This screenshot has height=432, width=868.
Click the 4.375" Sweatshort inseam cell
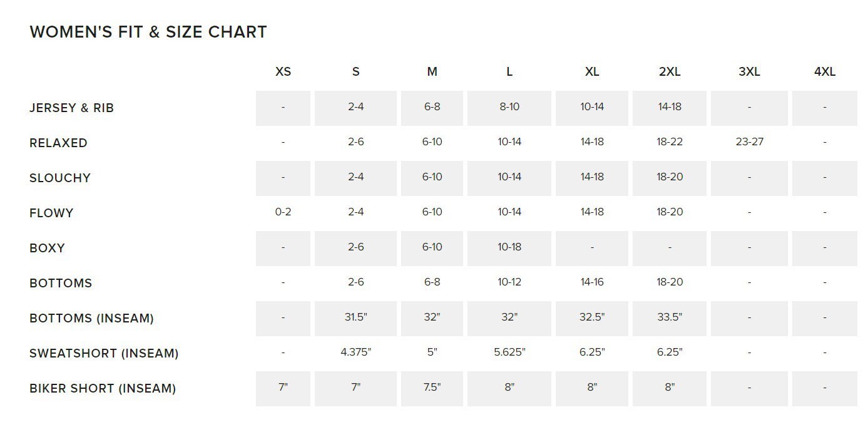click(355, 352)
